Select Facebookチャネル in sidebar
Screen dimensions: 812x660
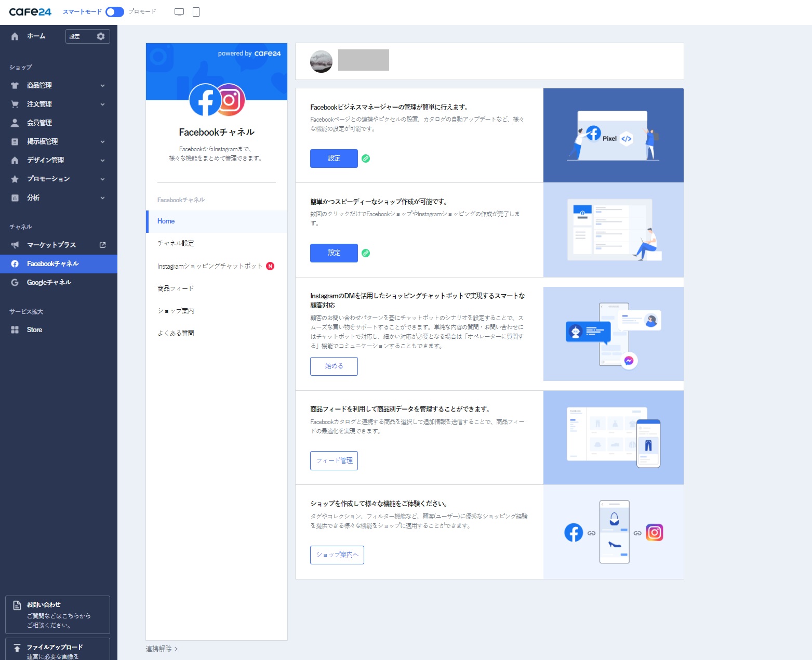[x=59, y=263]
